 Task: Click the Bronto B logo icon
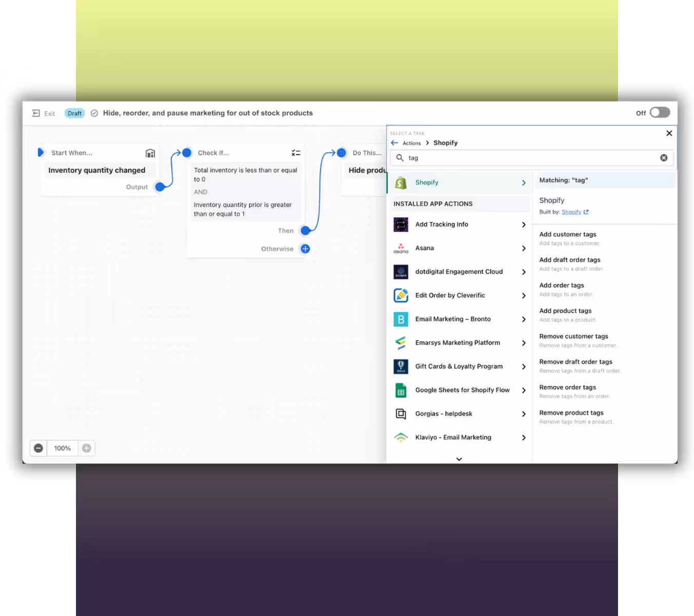tap(401, 319)
